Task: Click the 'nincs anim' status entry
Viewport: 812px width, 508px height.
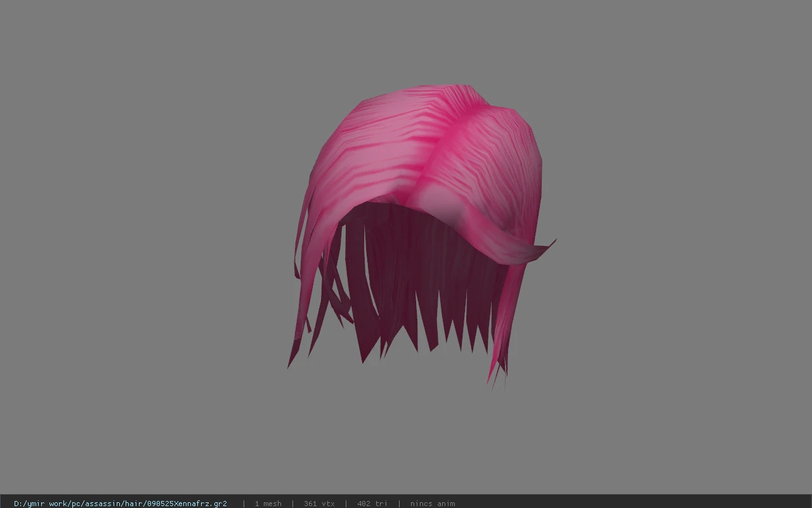Action: [433, 504]
